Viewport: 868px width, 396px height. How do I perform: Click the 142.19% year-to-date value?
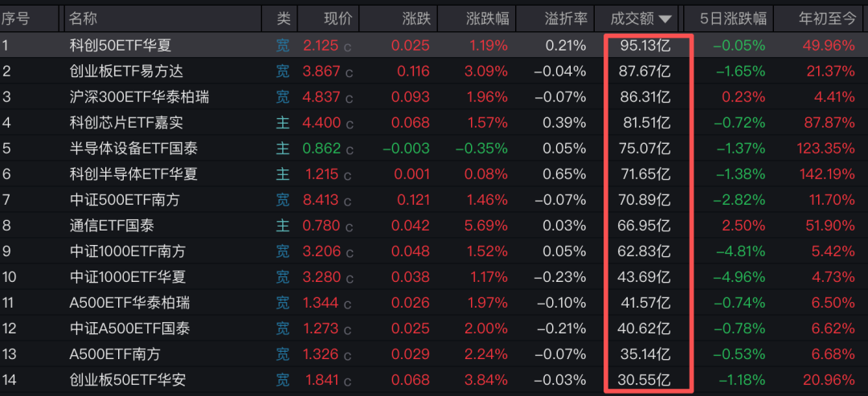[827, 174]
